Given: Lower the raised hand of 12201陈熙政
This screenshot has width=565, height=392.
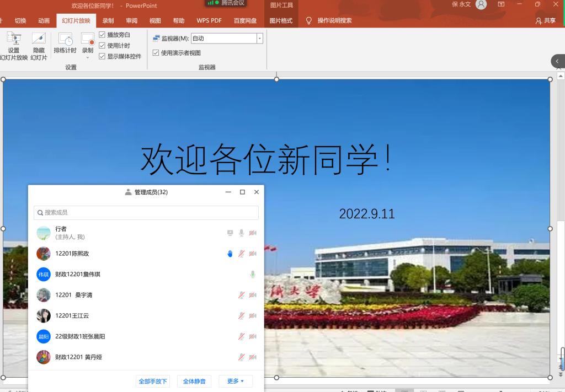Looking at the screenshot, I should pyautogui.click(x=230, y=254).
